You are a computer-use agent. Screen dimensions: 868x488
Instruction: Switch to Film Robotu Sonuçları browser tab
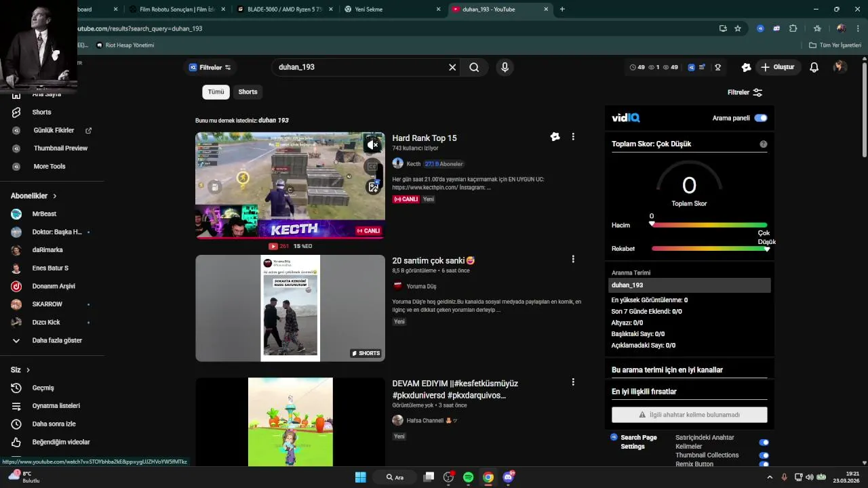click(x=178, y=9)
